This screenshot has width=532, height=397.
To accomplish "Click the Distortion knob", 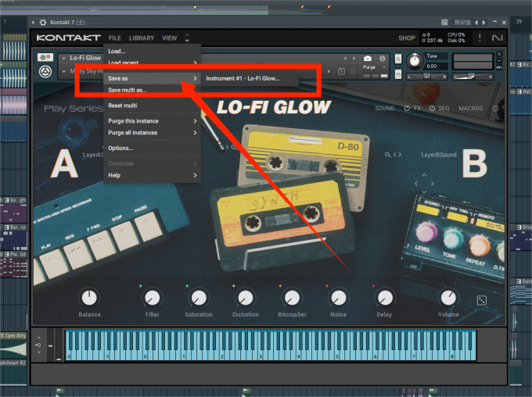I will coord(246,298).
